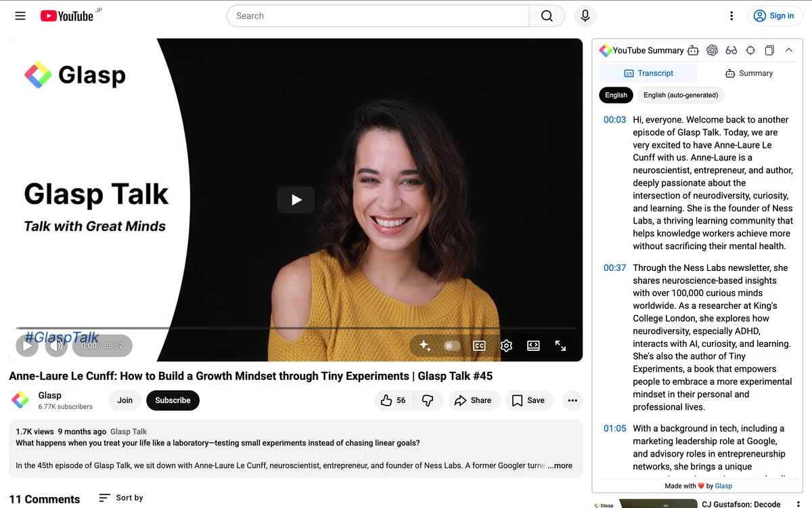This screenshot has height=508, width=812.
Task: Go to YouTube home via logo
Action: pos(66,16)
